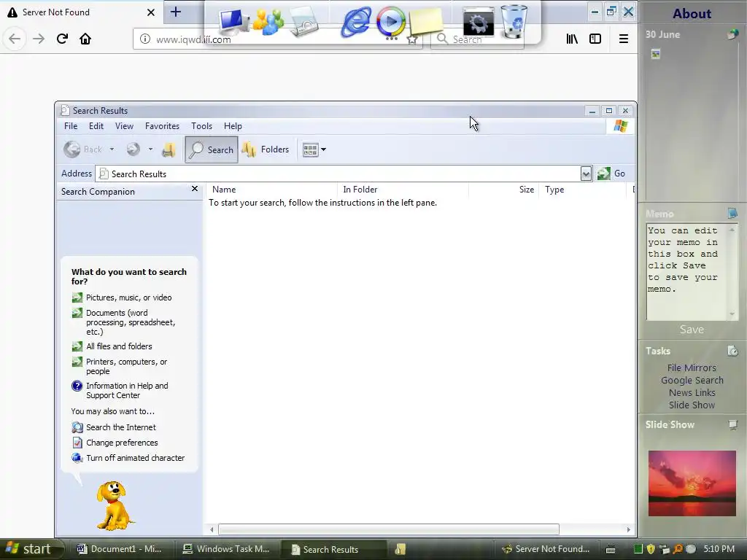Open a new Firefox tab
Image resolution: width=747 pixels, height=560 pixels.
(175, 12)
